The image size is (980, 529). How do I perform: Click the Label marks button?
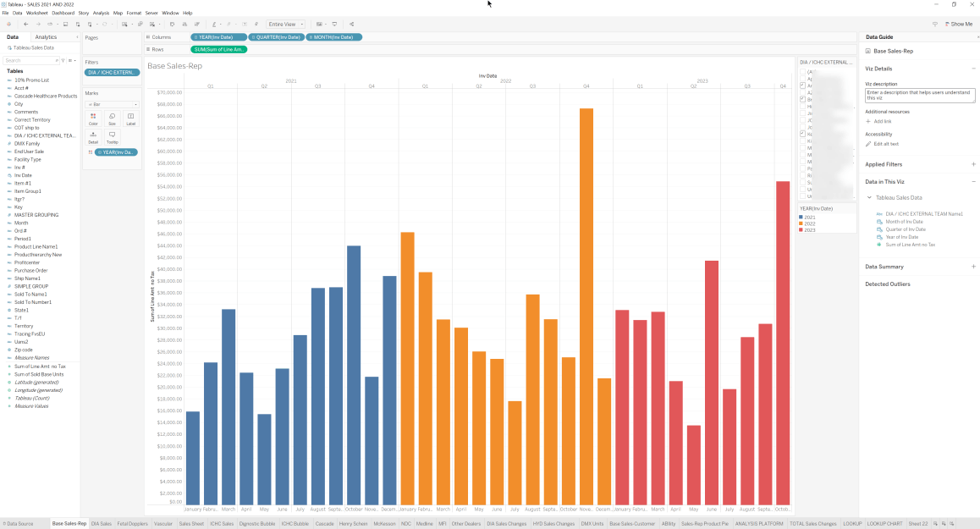130,118
